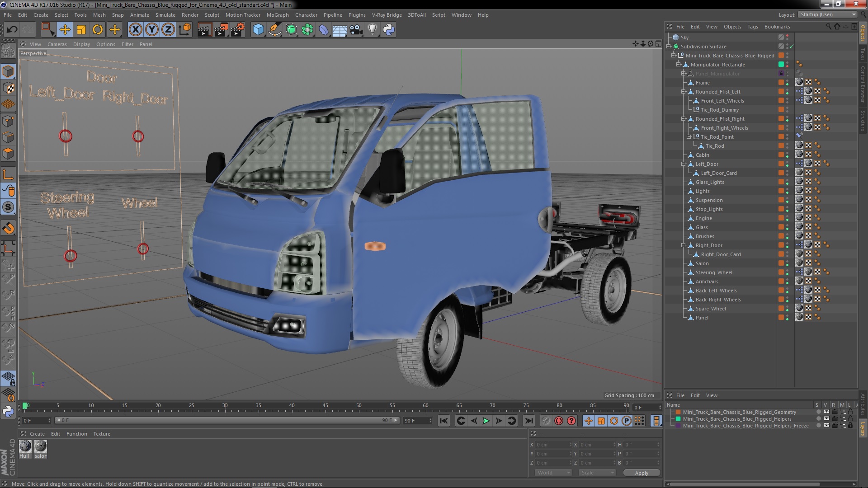Open the Scale mode dropdown
This screenshot has width=868, height=488.
pyautogui.click(x=597, y=473)
